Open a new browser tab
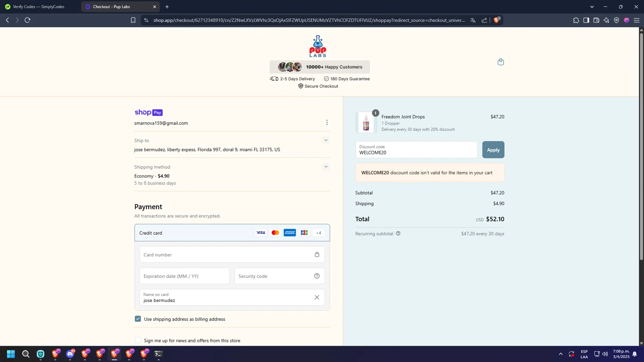 click(x=167, y=7)
